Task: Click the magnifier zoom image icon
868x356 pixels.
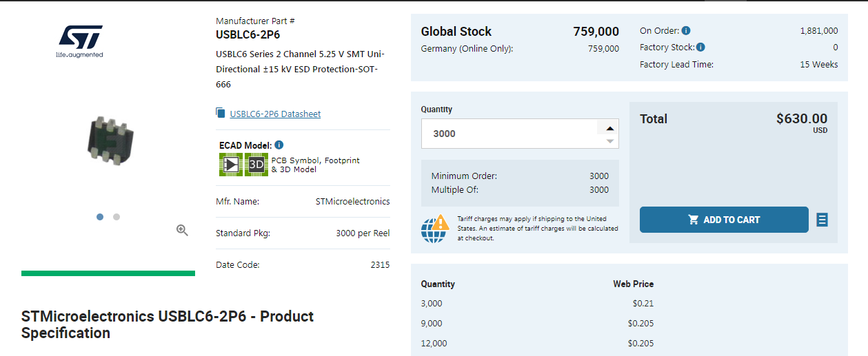Action: tap(182, 231)
